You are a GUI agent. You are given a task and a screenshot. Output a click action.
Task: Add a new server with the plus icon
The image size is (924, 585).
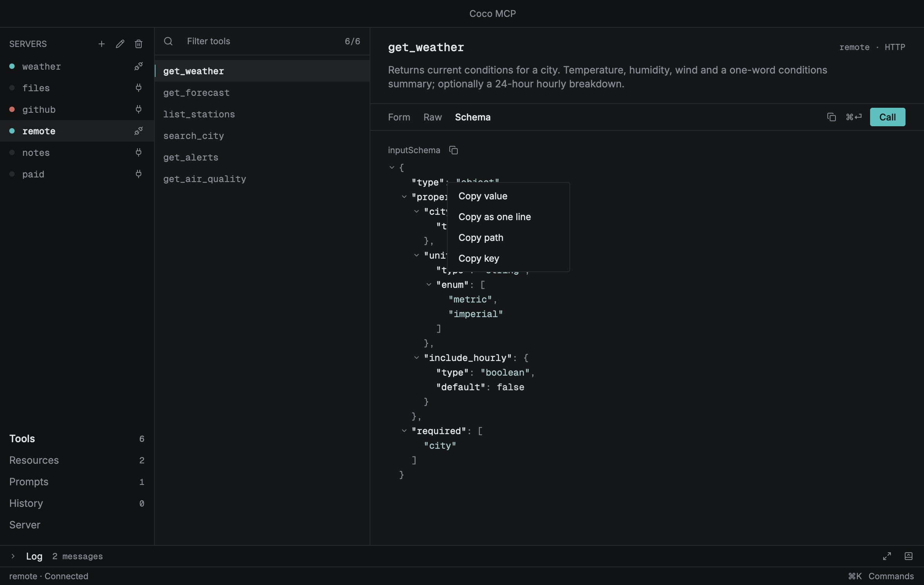[102, 44]
